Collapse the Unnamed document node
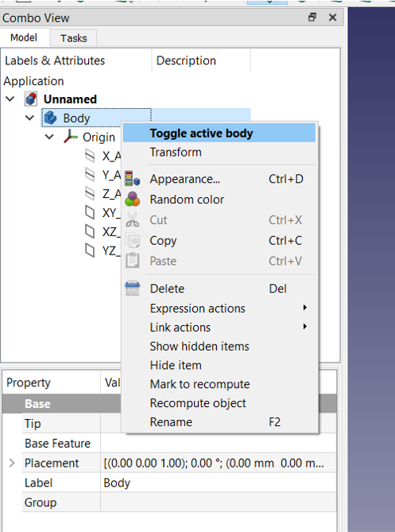 coord(10,99)
